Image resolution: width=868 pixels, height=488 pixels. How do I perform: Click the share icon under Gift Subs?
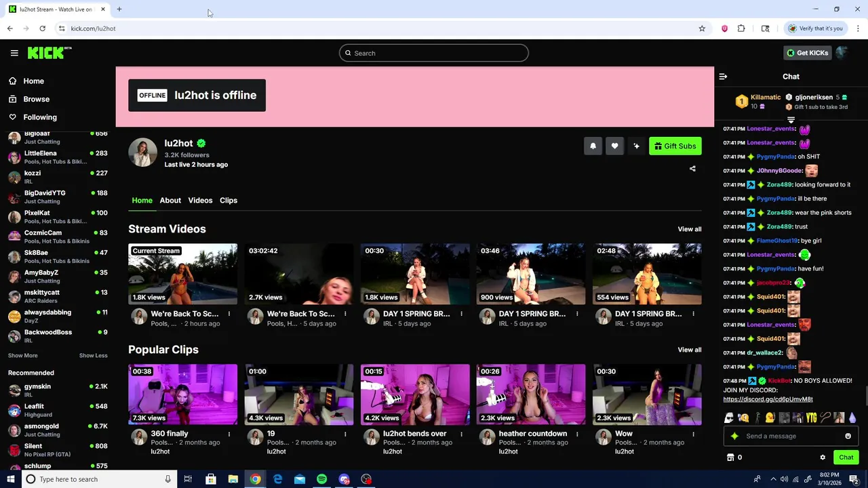[692, 169]
